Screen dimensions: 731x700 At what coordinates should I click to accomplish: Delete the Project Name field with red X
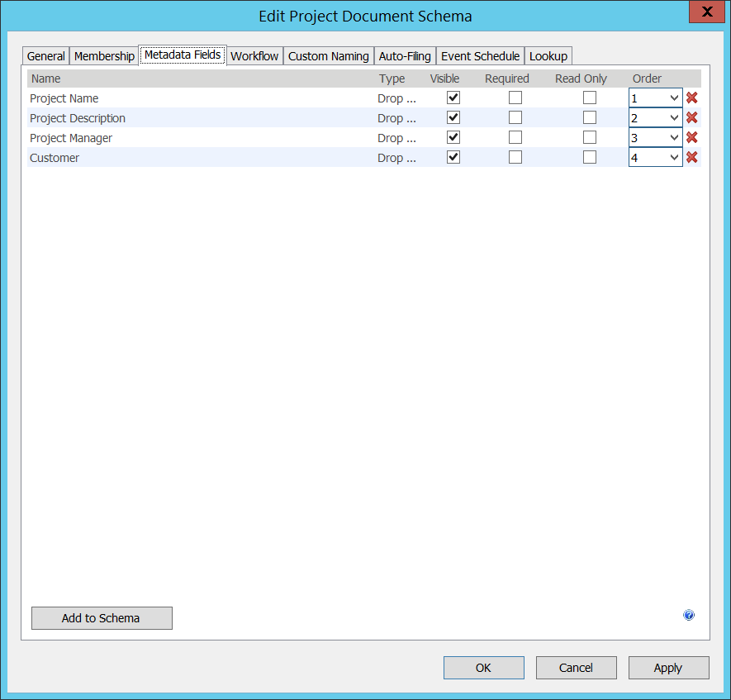(692, 98)
